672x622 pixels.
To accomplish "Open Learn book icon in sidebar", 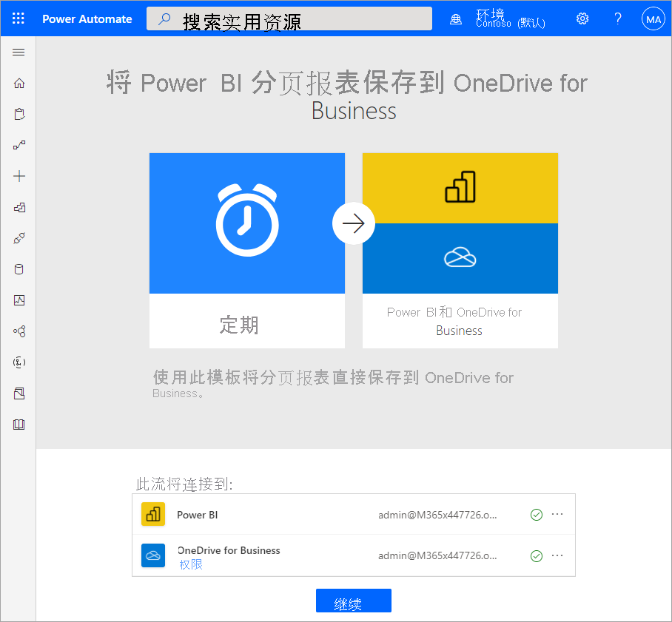I will coord(19,424).
